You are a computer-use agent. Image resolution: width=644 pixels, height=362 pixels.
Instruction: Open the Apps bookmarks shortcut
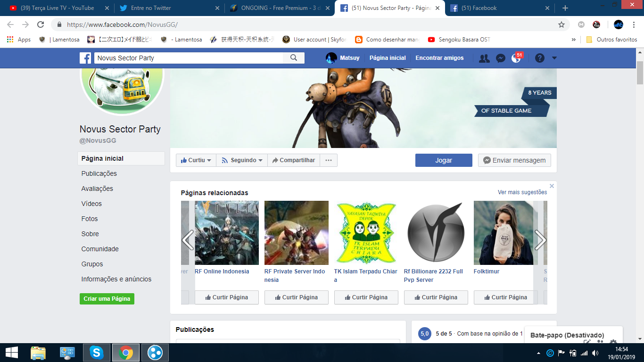click(x=19, y=40)
